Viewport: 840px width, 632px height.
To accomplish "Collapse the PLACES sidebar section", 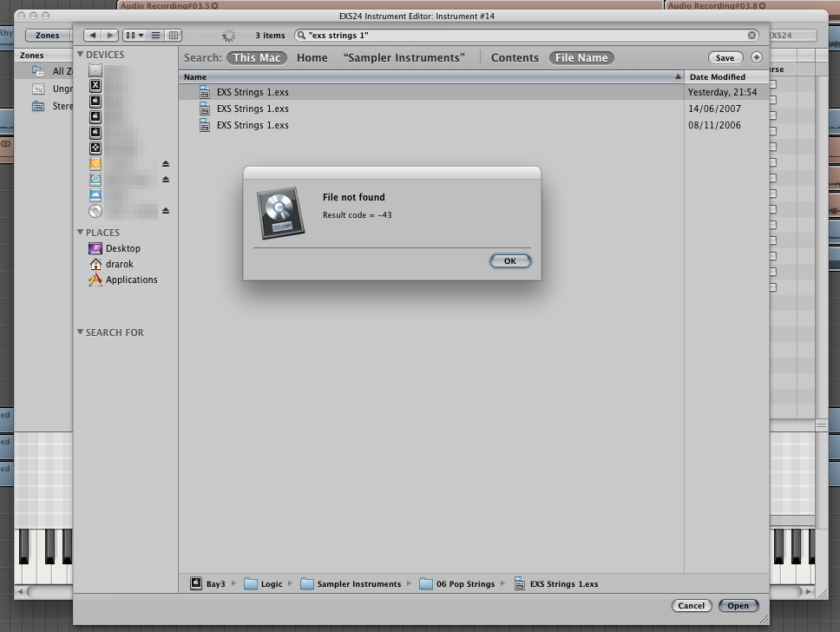I will (x=81, y=232).
